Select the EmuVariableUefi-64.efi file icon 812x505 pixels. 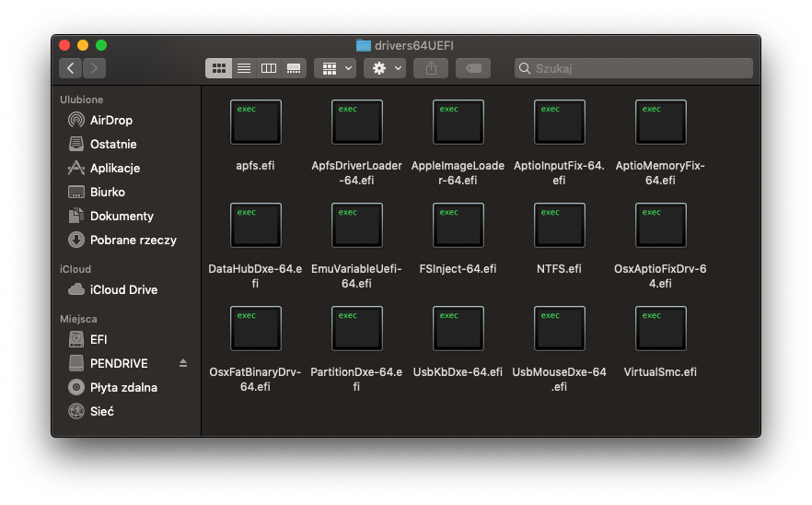pyautogui.click(x=357, y=226)
